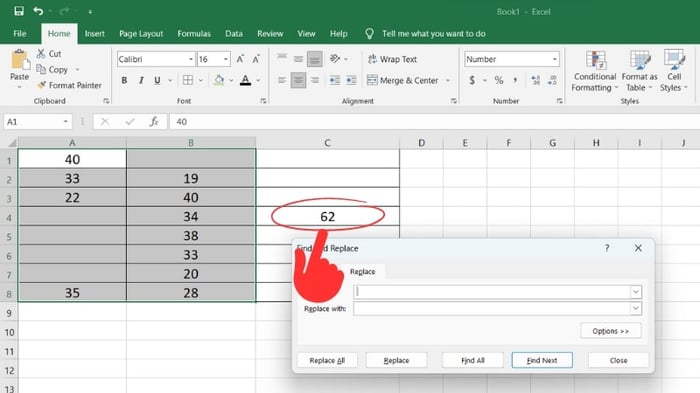
Task: Toggle Underline formatting
Action: point(157,80)
